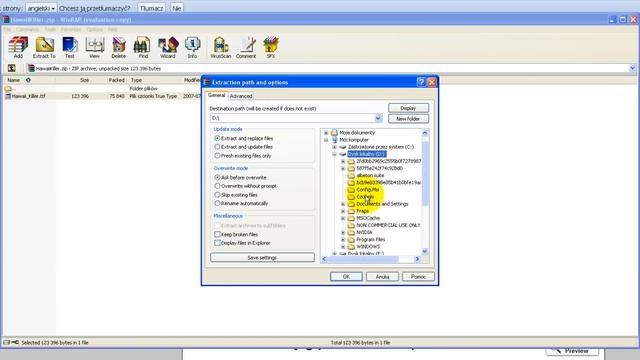Select the Fraps folder icon in tree

click(x=351, y=211)
